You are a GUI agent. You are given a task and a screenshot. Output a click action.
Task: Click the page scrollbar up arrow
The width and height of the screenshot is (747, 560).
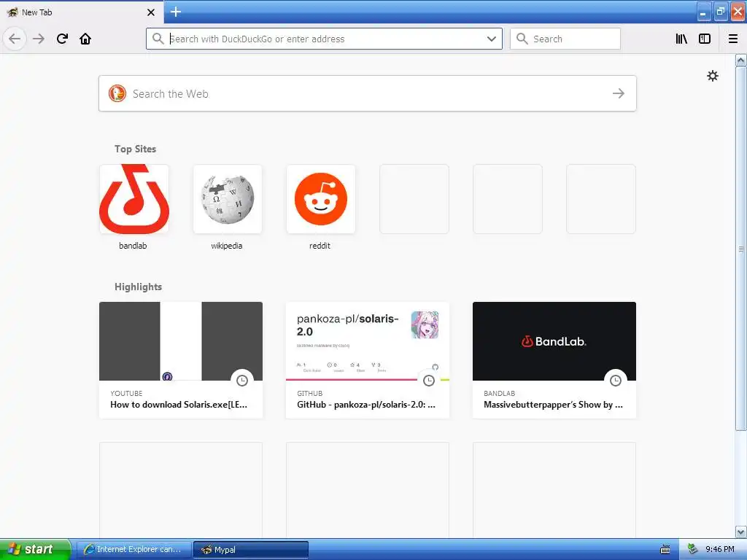(x=741, y=60)
